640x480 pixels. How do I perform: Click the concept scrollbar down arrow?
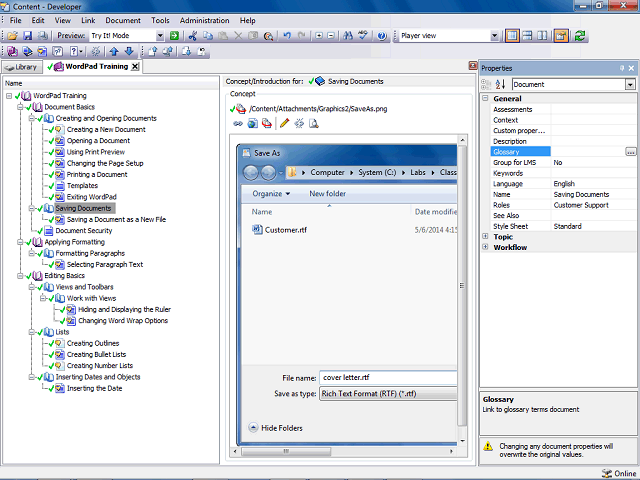click(x=462, y=441)
